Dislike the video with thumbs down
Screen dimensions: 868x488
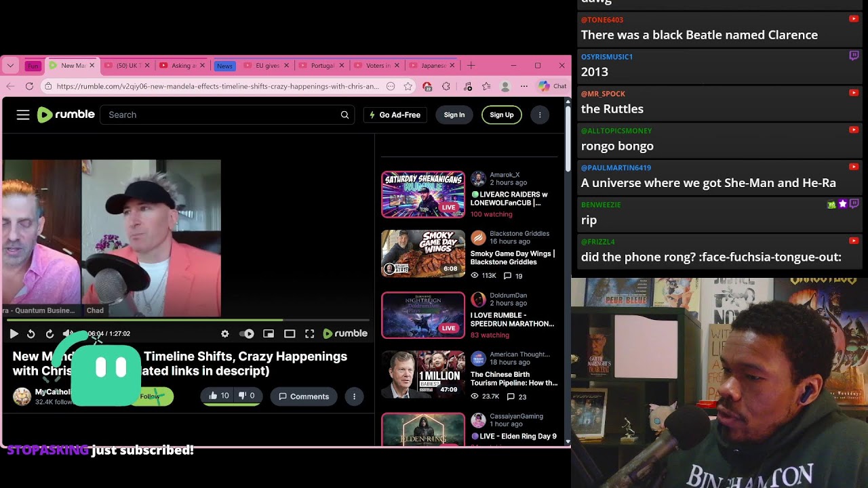pyautogui.click(x=247, y=396)
